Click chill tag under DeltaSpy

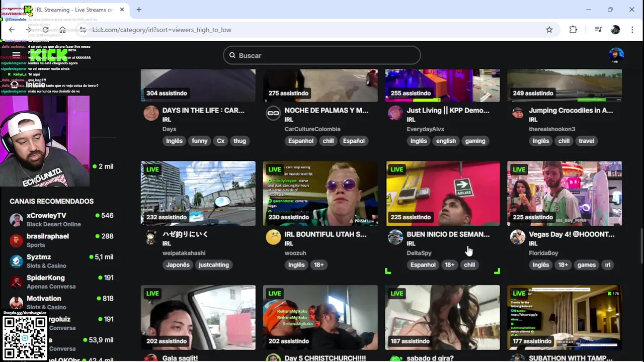tap(469, 265)
